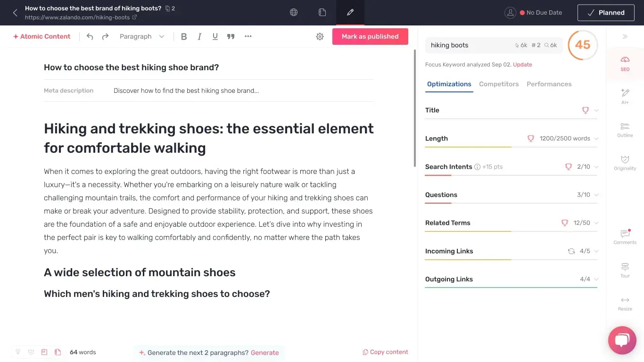Open editor settings gear icon
Viewport: 644px width, 362px height.
(320, 36)
